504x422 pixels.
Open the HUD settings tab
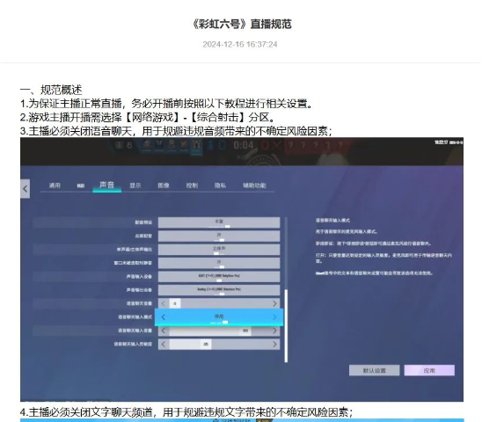pos(81,186)
